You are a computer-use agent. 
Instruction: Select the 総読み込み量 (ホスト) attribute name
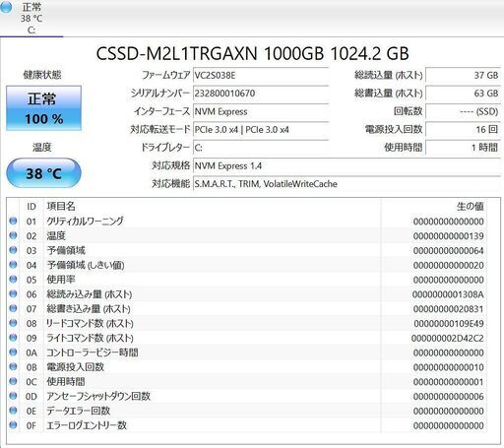[x=90, y=294]
